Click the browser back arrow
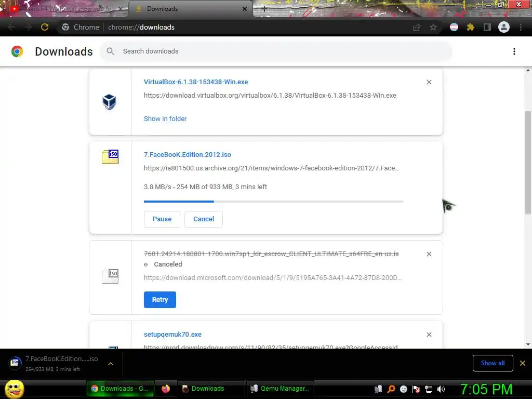The image size is (532, 399). [x=11, y=27]
